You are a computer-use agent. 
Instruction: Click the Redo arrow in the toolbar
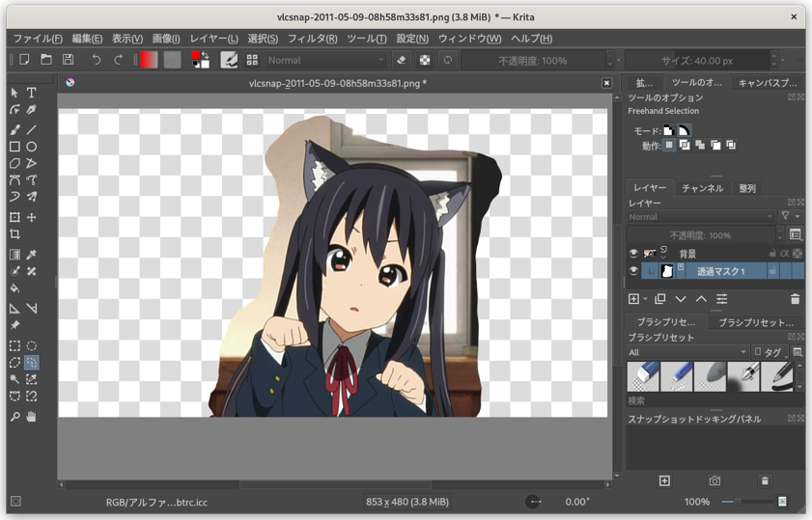tap(118, 60)
